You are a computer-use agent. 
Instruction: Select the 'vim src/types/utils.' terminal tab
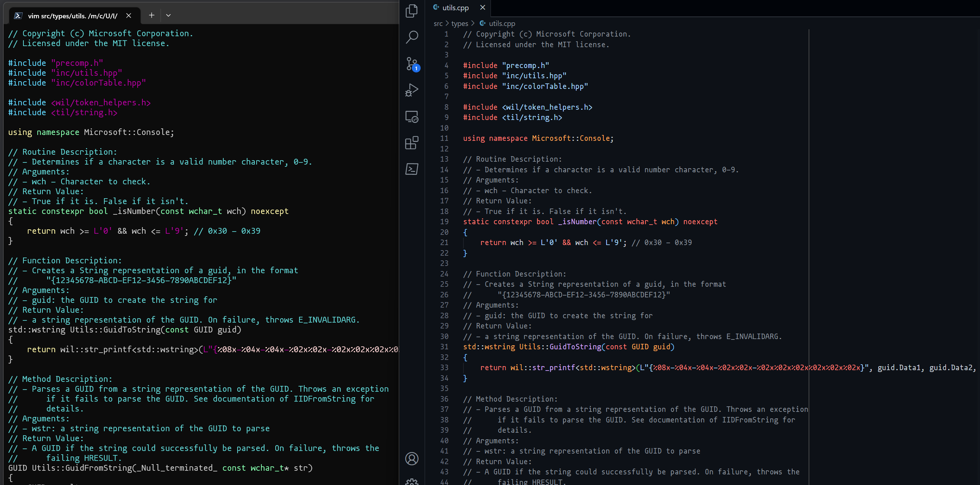point(72,16)
